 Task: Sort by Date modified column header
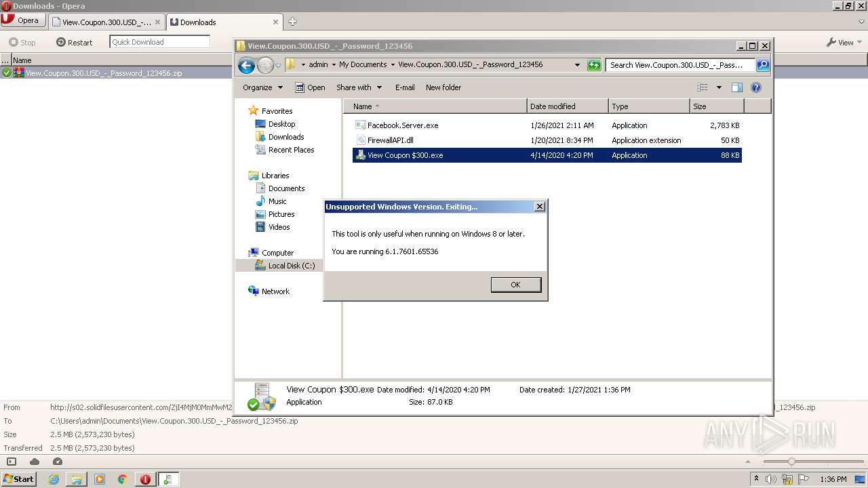tap(568, 106)
